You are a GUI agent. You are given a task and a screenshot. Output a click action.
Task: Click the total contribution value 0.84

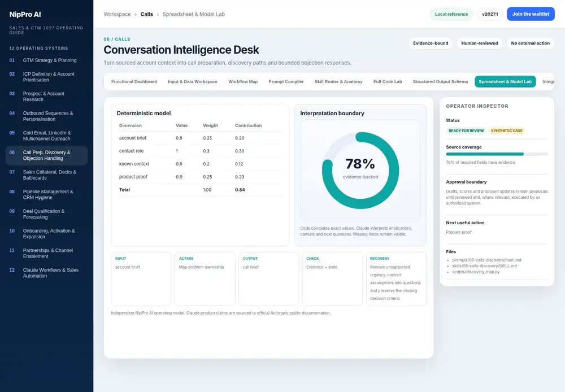pos(240,190)
